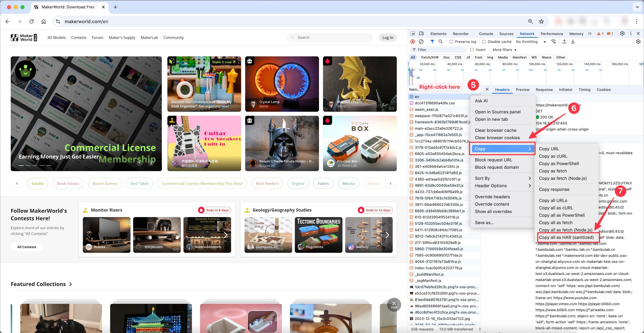Viewport: 644px width, 333px height.
Task: Open DevTools customize three-dot menu
Action: (x=631, y=34)
